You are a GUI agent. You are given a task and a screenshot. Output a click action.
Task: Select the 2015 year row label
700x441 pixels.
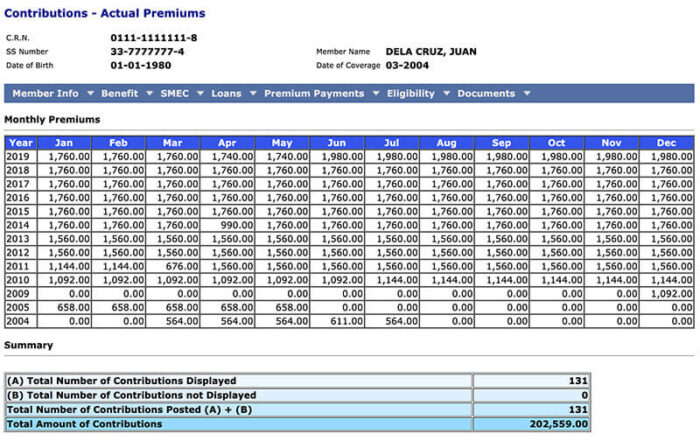point(18,212)
